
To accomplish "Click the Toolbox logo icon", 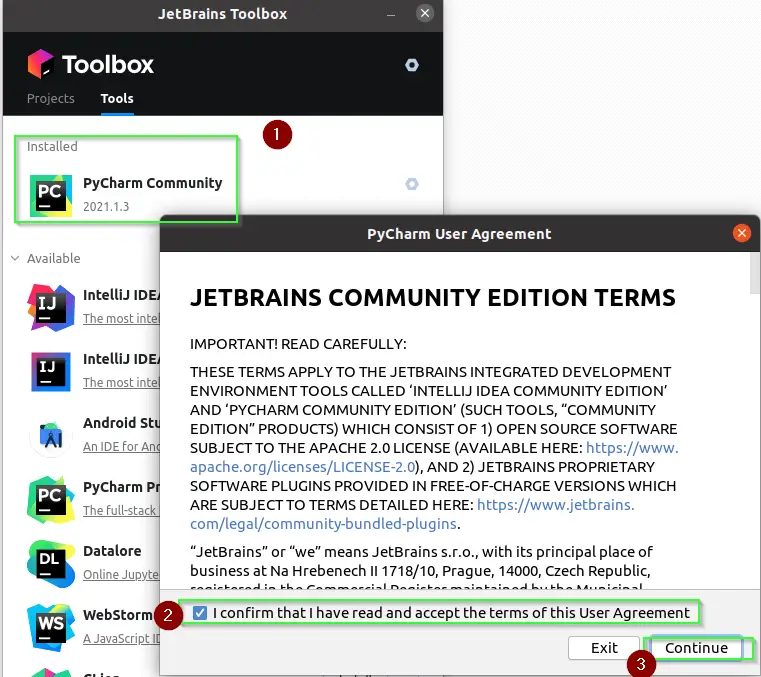I will click(40, 64).
